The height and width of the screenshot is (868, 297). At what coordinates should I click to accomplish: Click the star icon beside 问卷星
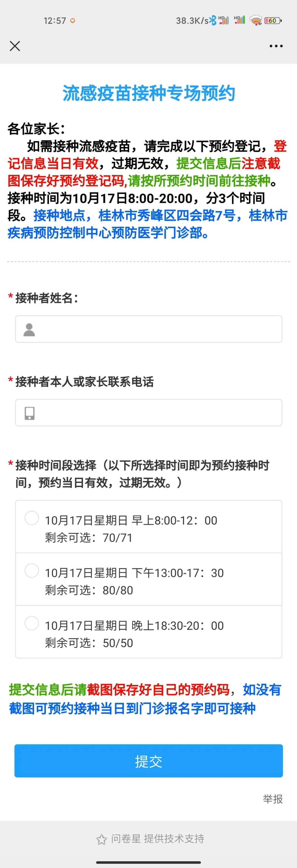coord(101,839)
